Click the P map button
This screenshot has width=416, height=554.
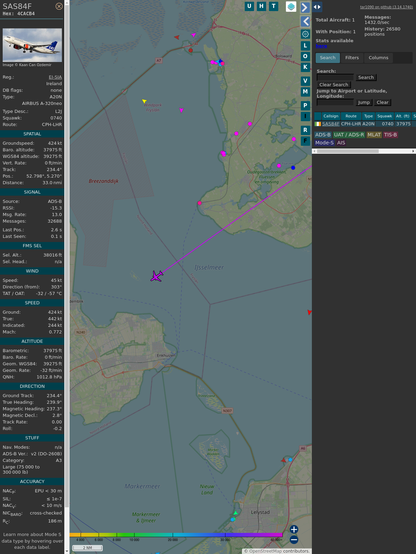[x=305, y=105]
